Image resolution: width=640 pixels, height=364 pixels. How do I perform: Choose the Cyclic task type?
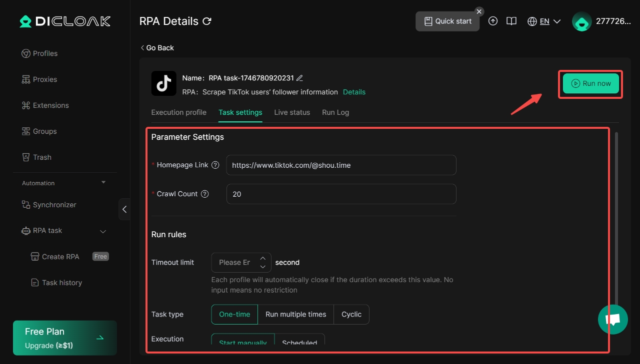pos(351,315)
